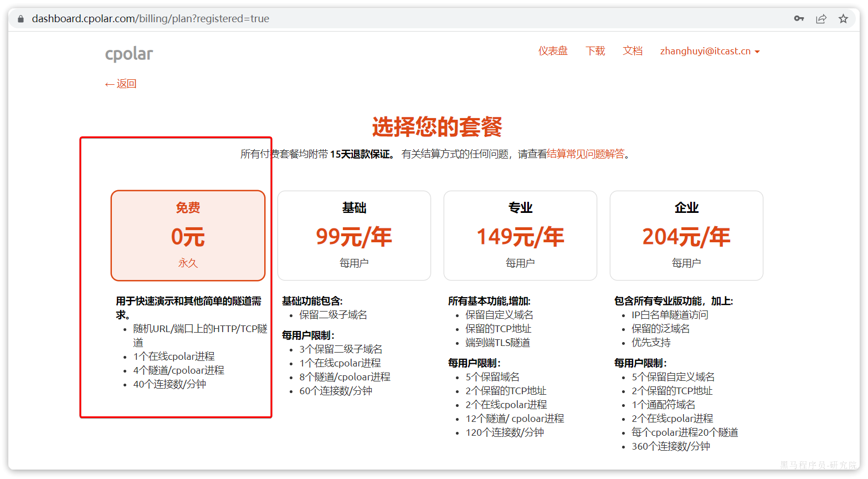Select the 基础 99元/年 plan card
The height and width of the screenshot is (479, 868).
(x=354, y=236)
